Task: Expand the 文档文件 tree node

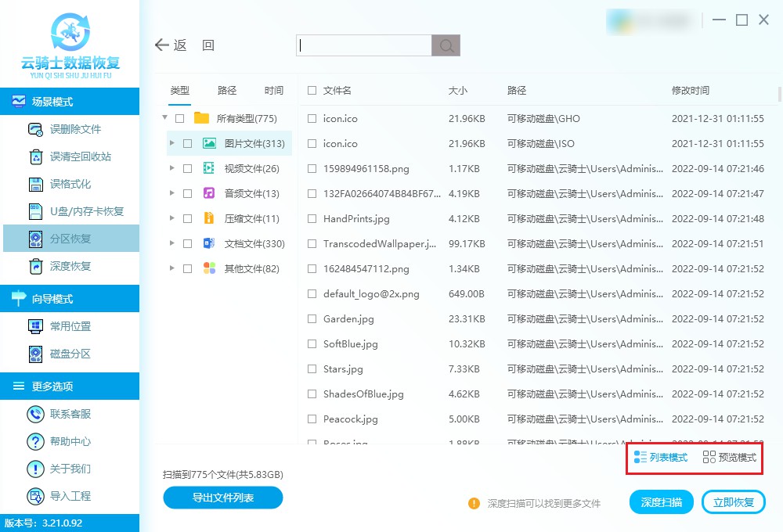Action: [x=171, y=243]
